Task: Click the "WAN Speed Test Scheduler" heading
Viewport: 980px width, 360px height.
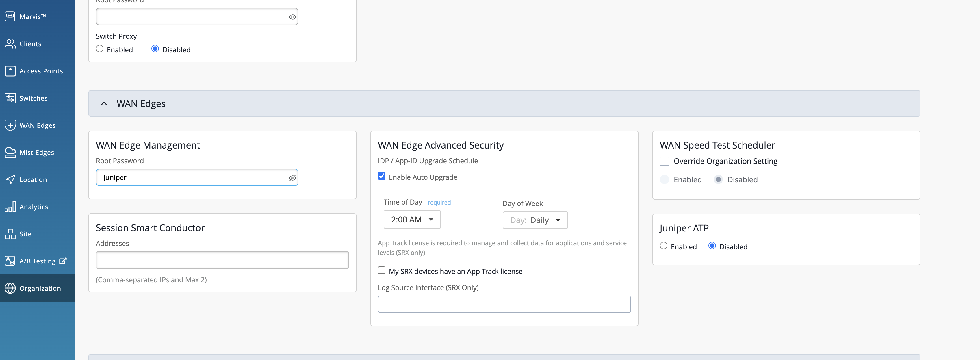Action: 717,145
